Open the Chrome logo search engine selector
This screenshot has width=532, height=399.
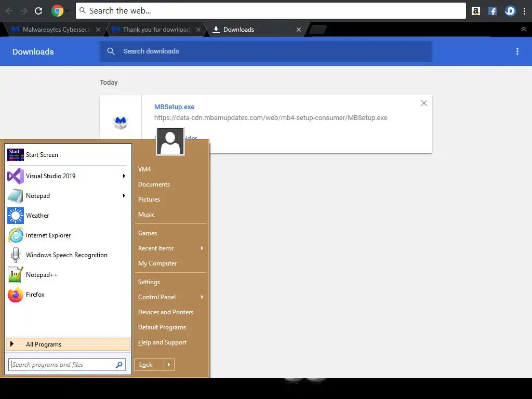pos(58,11)
